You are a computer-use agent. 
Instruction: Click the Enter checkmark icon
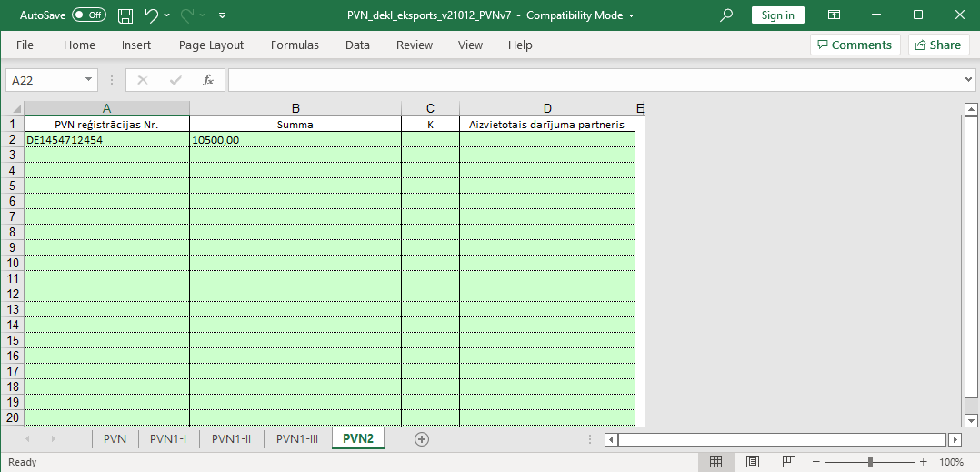coord(175,80)
